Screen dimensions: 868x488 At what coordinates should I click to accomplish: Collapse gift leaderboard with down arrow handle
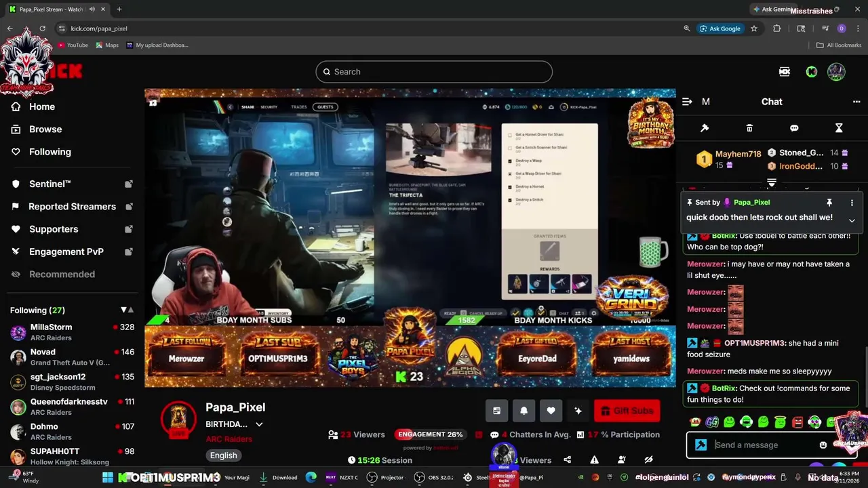click(772, 183)
